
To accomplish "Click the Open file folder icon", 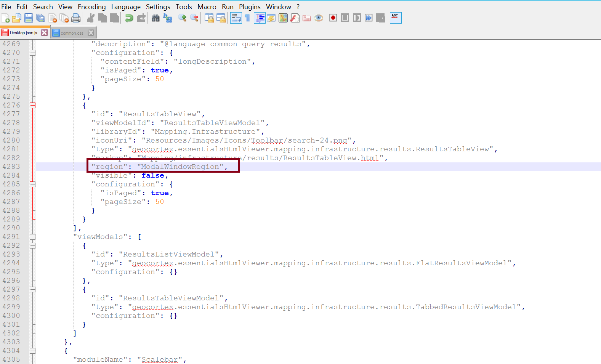I will tap(17, 18).
